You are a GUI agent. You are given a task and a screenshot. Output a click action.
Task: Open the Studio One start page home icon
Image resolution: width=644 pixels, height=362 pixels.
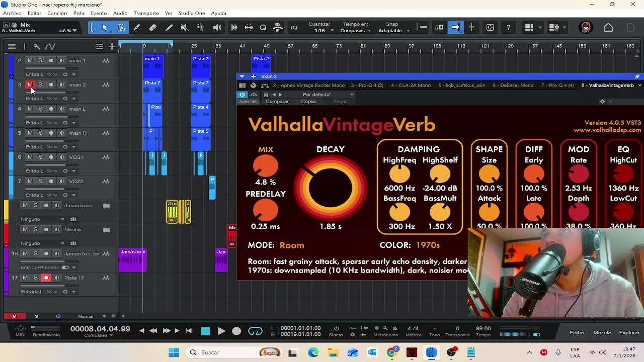[608, 28]
